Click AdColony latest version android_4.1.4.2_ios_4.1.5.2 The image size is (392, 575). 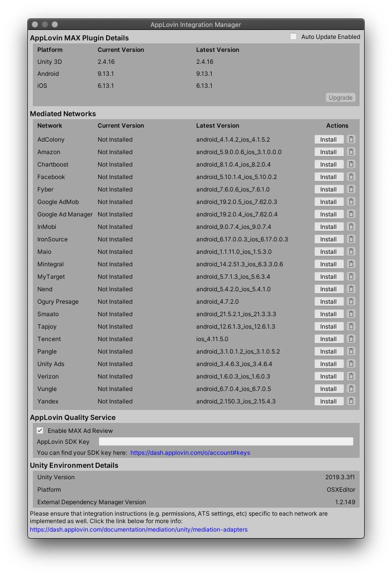pos(233,139)
